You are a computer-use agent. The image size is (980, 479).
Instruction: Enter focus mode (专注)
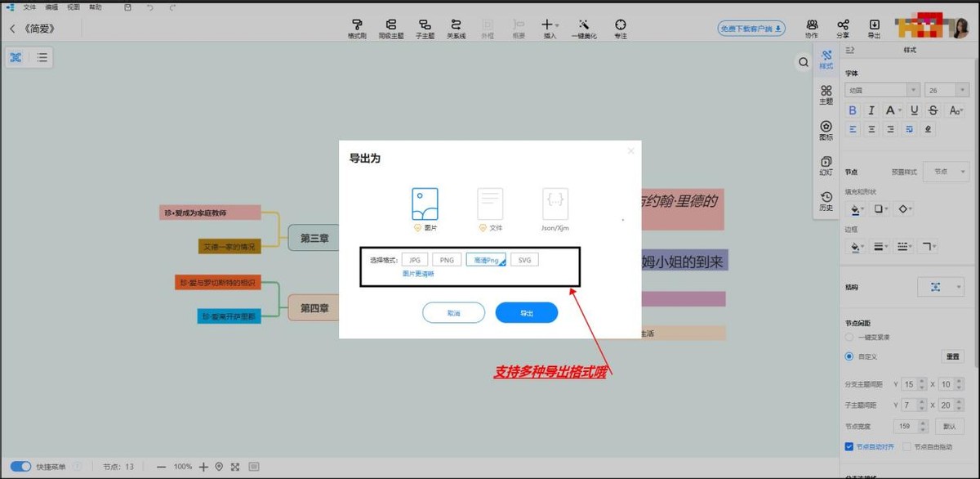[x=620, y=29]
